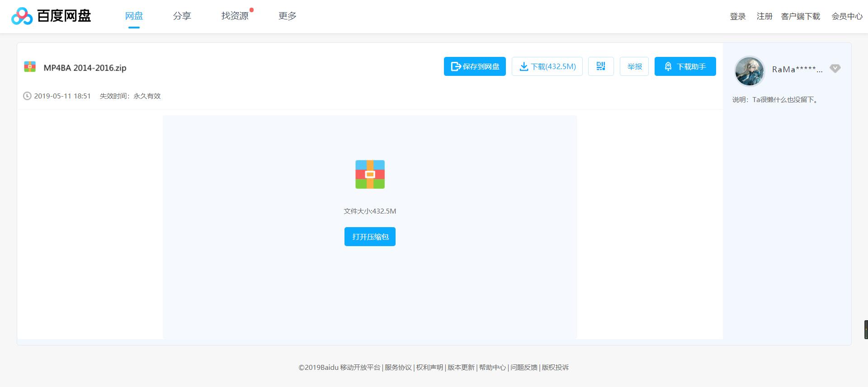Open 客户端下载 link
The height and width of the screenshot is (387, 868).
click(x=800, y=17)
